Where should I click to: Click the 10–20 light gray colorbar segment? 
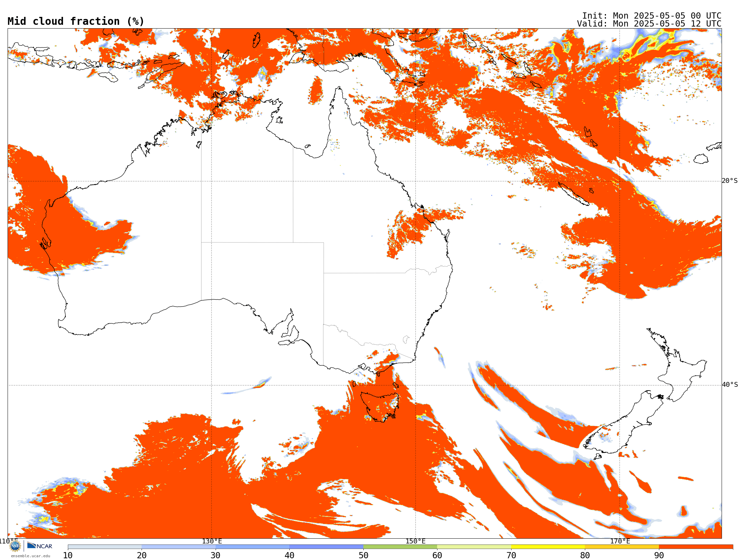click(x=105, y=547)
